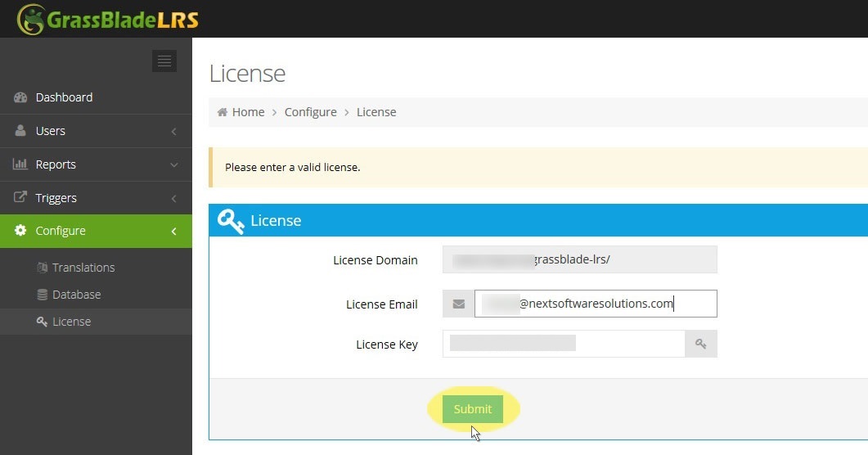Click the License Key label
This screenshot has height=455, width=868.
pos(387,345)
